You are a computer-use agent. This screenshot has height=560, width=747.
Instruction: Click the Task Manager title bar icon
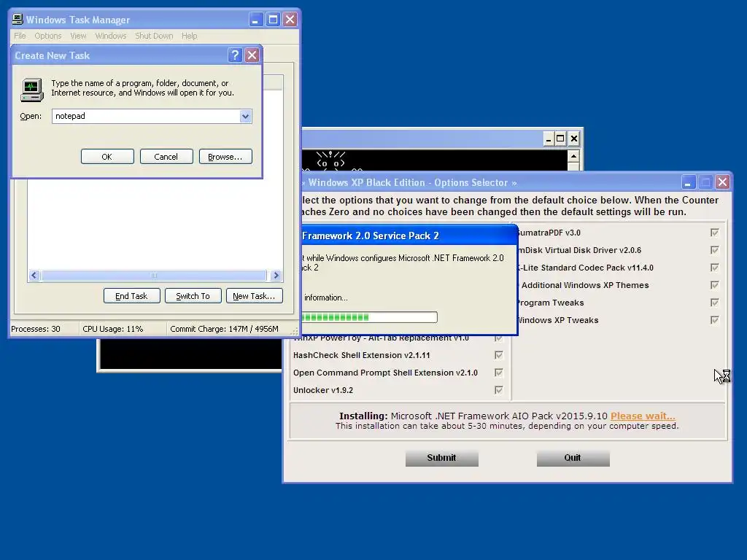tap(18, 20)
